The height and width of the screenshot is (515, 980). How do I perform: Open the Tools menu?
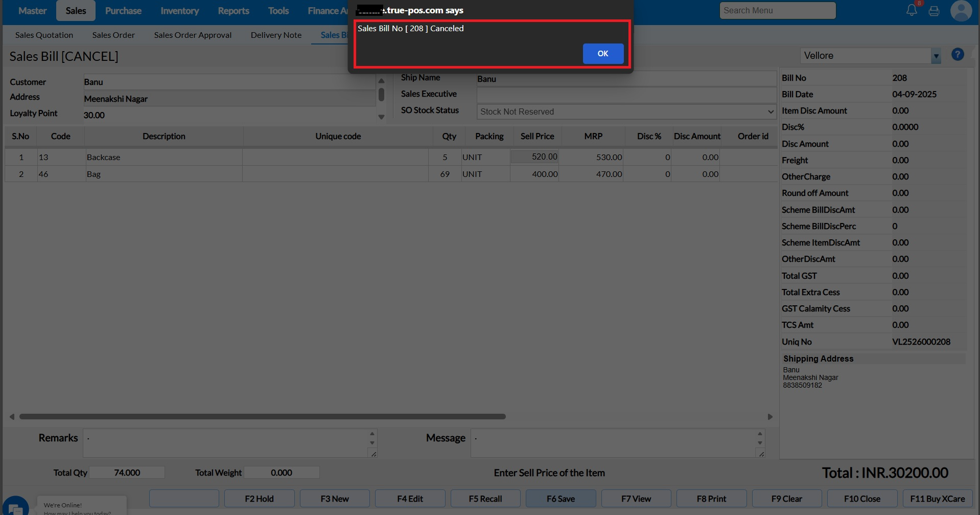tap(278, 11)
